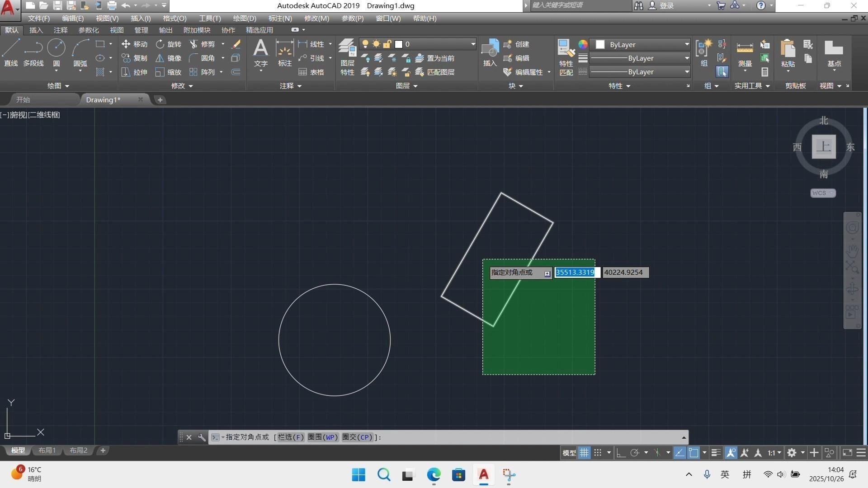Select the 直线 (Line) tool
Viewport: 868px width, 488px height.
(x=11, y=52)
